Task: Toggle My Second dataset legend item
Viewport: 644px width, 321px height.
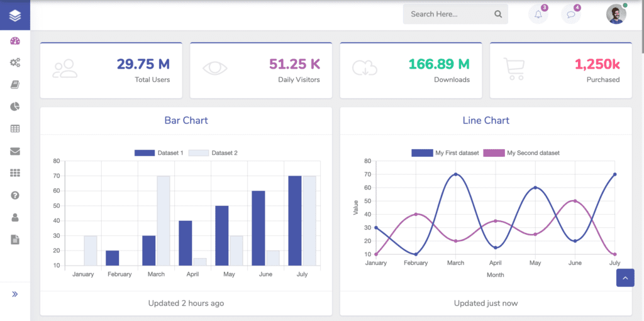Action: 521,153
